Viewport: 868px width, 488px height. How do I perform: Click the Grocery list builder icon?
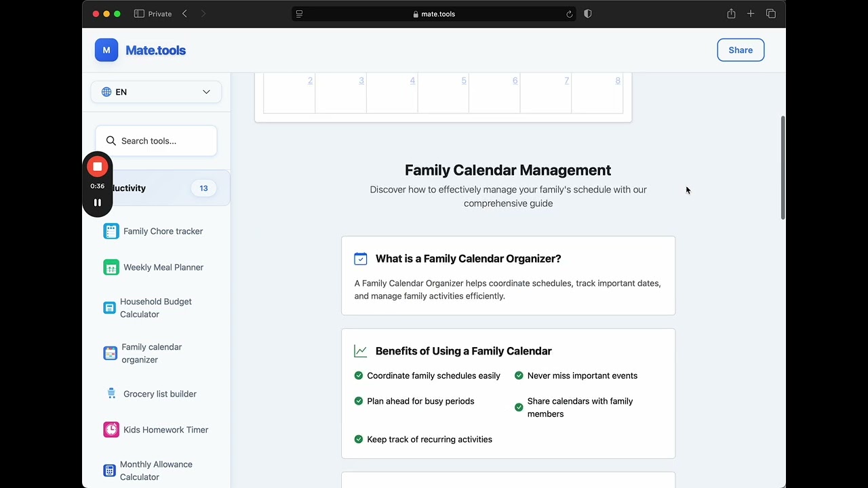pyautogui.click(x=111, y=394)
